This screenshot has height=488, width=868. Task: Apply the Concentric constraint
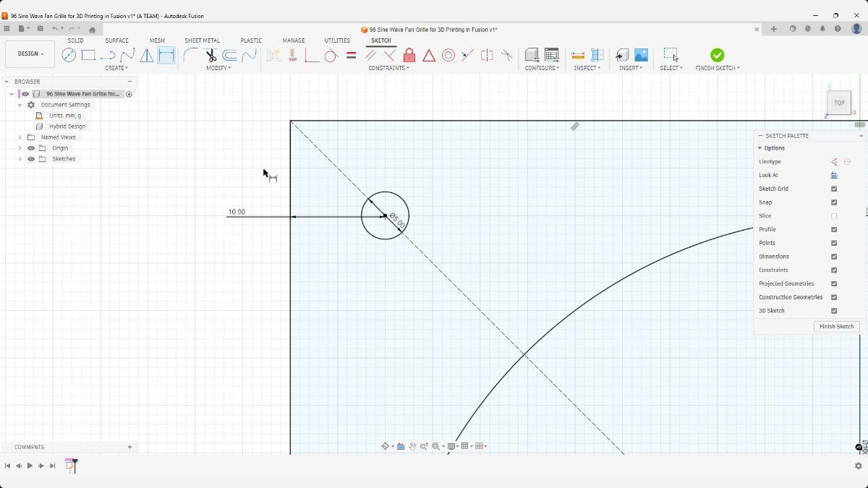pyautogui.click(x=448, y=55)
